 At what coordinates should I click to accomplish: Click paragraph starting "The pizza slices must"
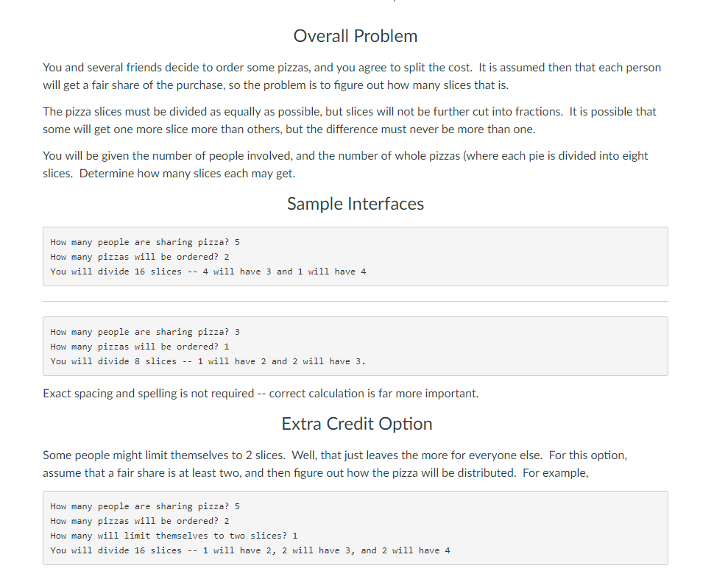[349, 120]
